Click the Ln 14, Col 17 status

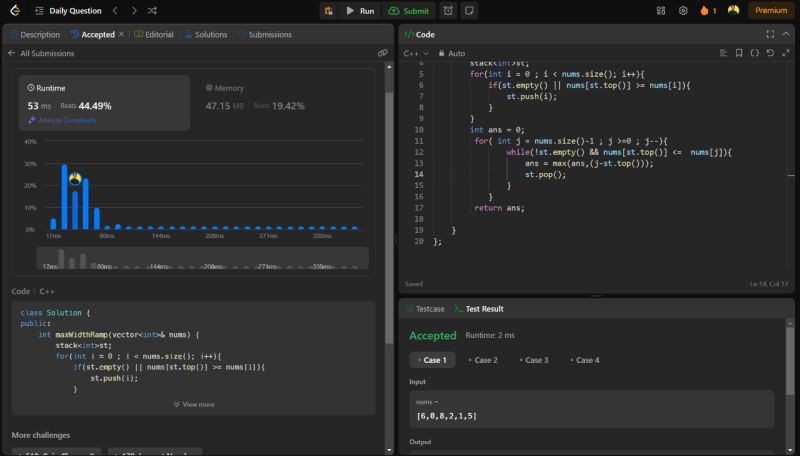[x=769, y=284]
